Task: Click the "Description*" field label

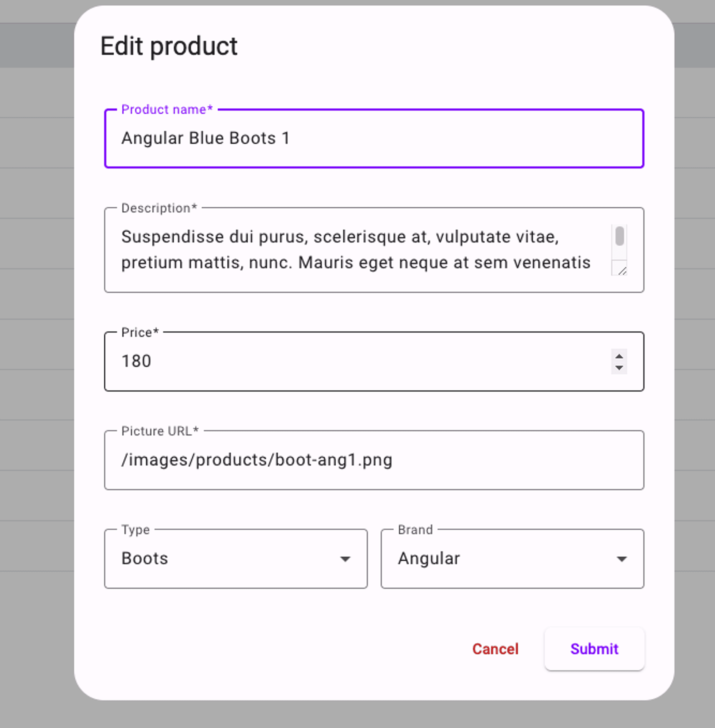Action: 159,208
